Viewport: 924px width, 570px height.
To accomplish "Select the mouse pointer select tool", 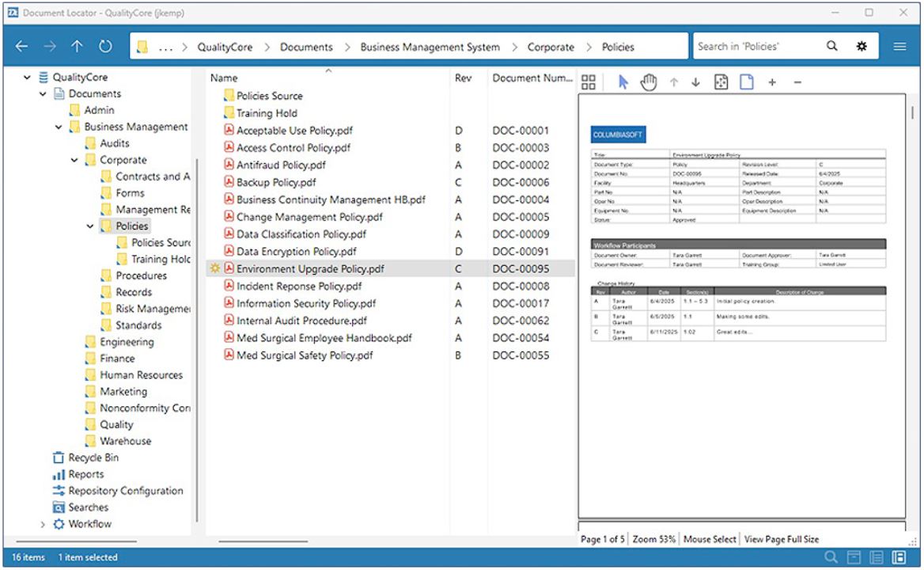I will 623,83.
